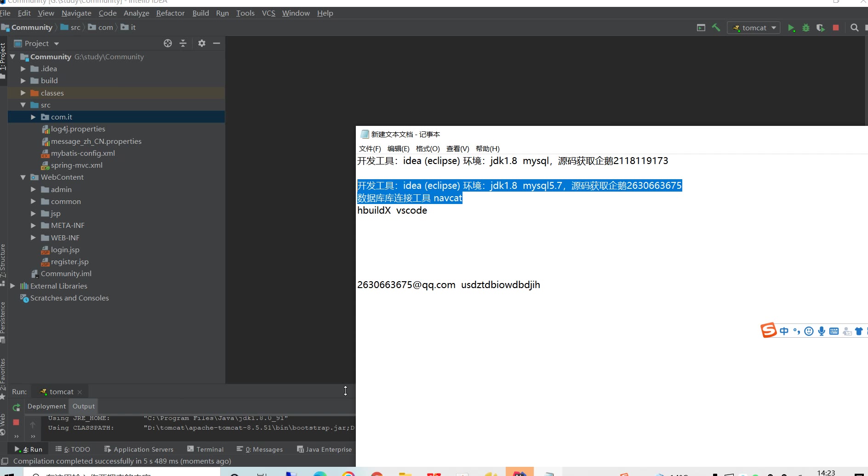Start Sogou voice input microphone
This screenshot has width=868, height=476.
[x=822, y=331]
